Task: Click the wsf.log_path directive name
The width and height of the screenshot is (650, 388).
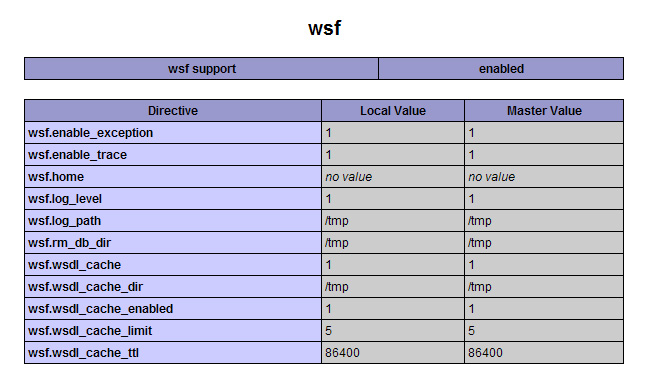Action: click(x=64, y=221)
